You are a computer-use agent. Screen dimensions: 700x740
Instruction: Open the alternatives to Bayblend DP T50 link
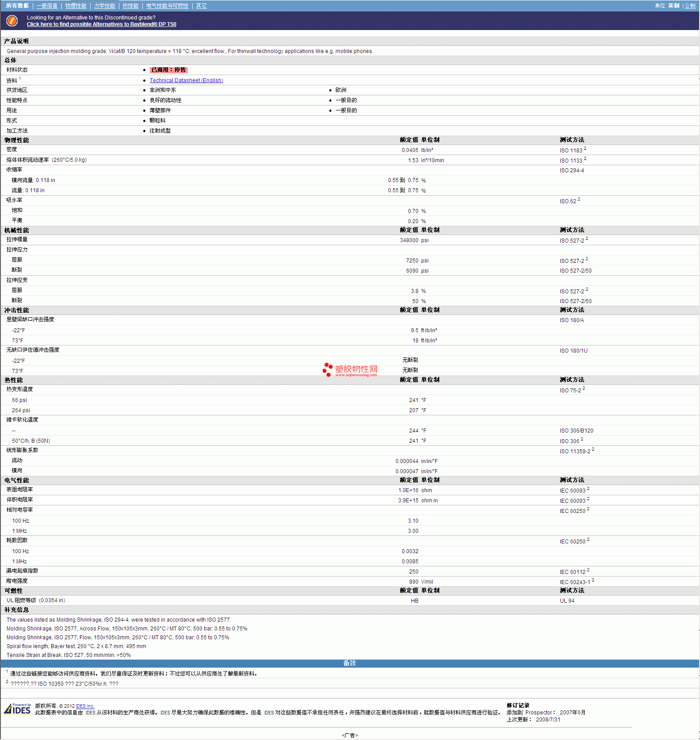101,24
